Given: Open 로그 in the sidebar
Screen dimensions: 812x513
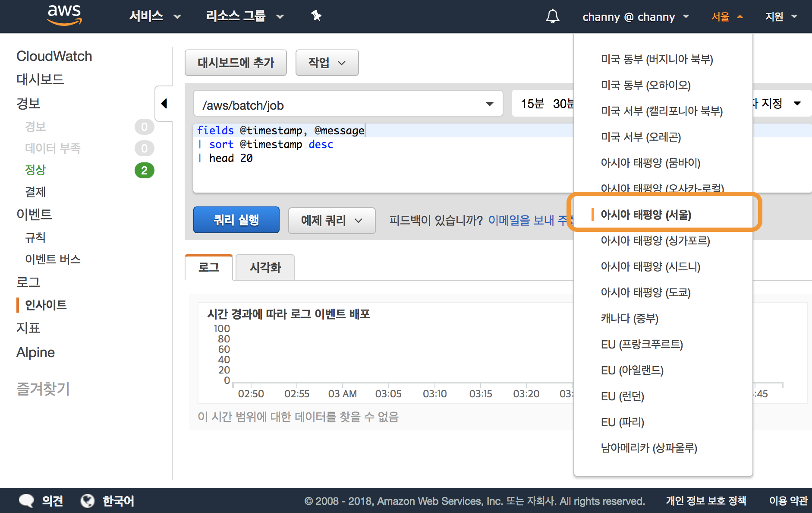Looking at the screenshot, I should (x=28, y=282).
